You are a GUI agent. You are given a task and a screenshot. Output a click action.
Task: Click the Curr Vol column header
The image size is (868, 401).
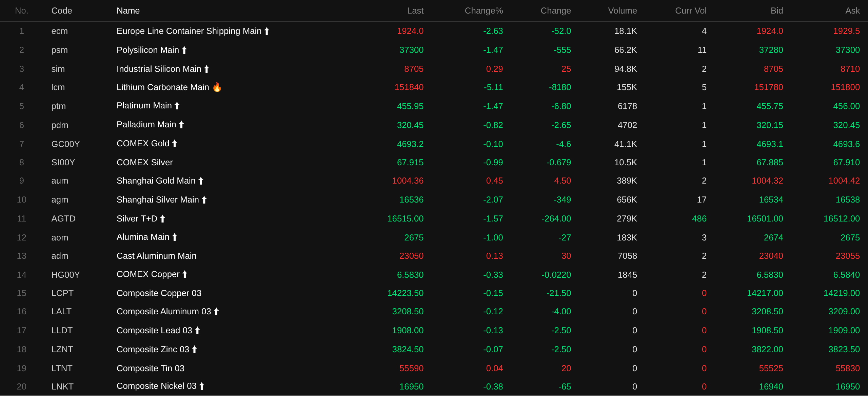[x=691, y=11]
